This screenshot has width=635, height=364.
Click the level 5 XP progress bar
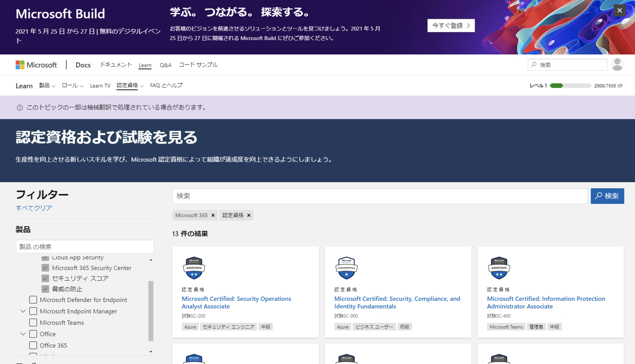pos(570,86)
